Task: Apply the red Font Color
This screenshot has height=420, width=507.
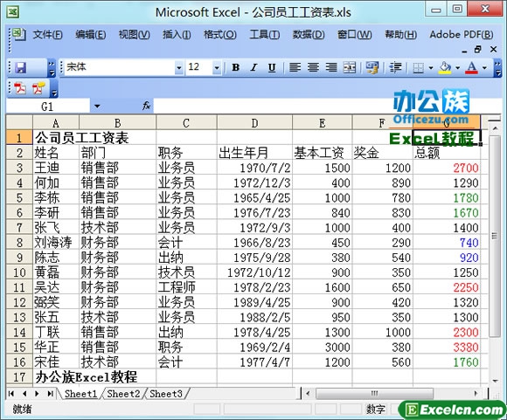Action: coord(471,67)
